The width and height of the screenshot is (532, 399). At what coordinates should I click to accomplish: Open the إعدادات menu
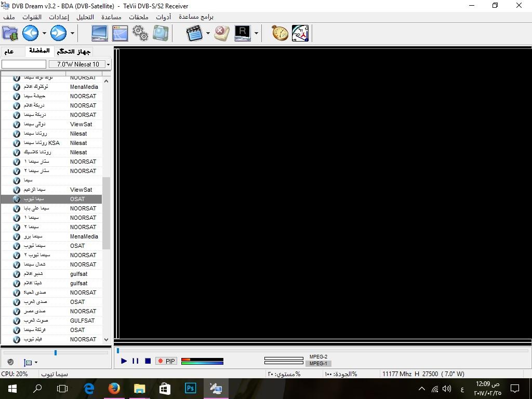pos(59,17)
